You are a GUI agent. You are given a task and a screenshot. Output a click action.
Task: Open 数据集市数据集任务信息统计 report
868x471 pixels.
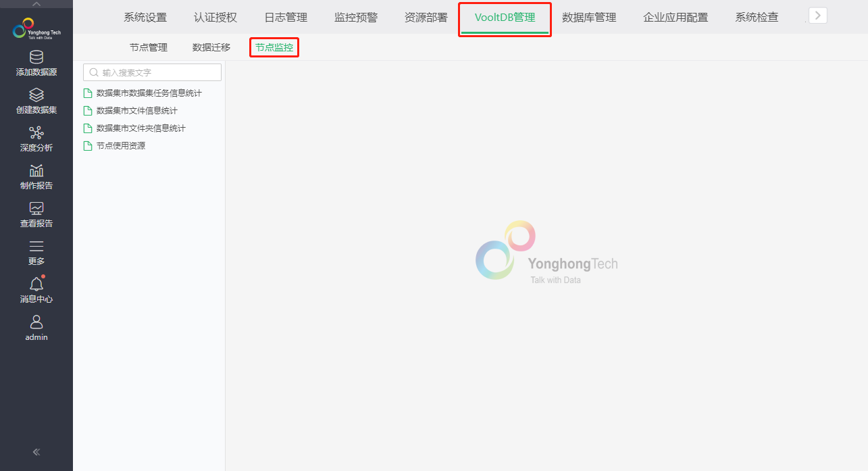149,93
